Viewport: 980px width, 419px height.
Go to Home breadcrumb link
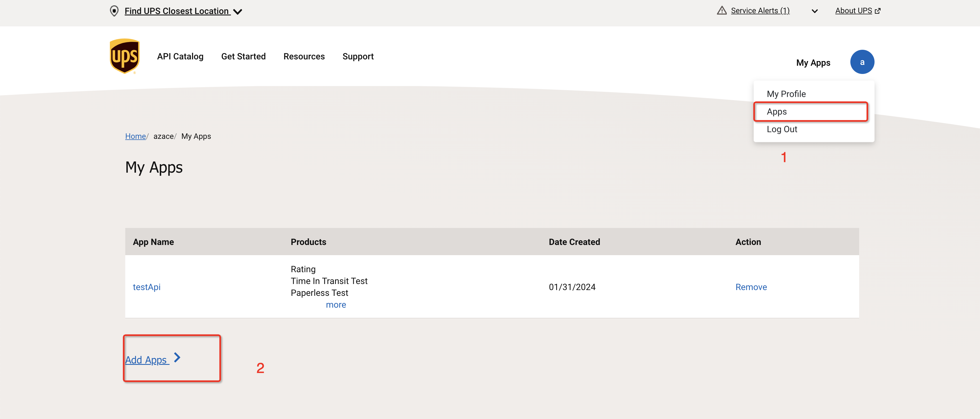click(x=135, y=136)
